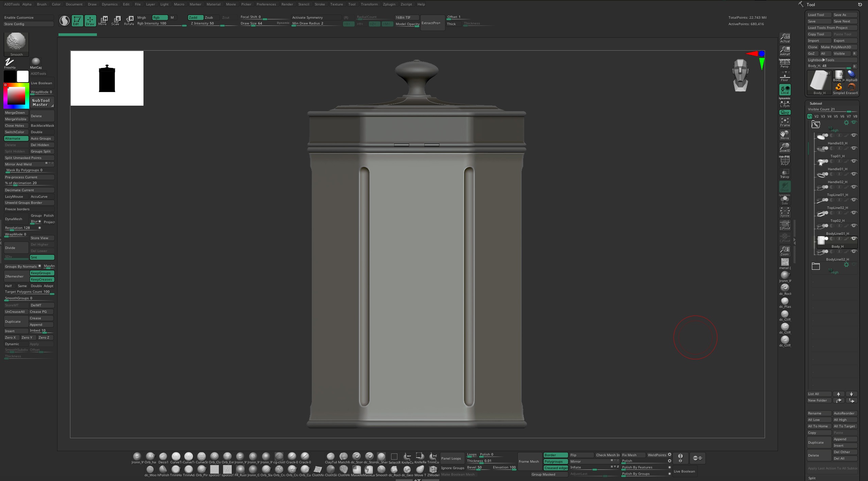Viewport: 868px width, 481px height.
Task: Switch to the Scale transform tool
Action: tap(116, 21)
